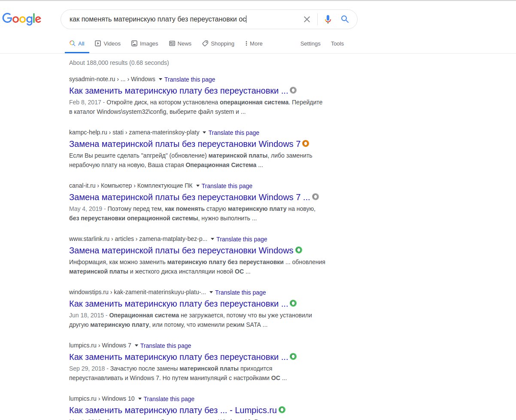The image size is (516, 420).
Task: Open the More search options menu
Action: [x=254, y=44]
